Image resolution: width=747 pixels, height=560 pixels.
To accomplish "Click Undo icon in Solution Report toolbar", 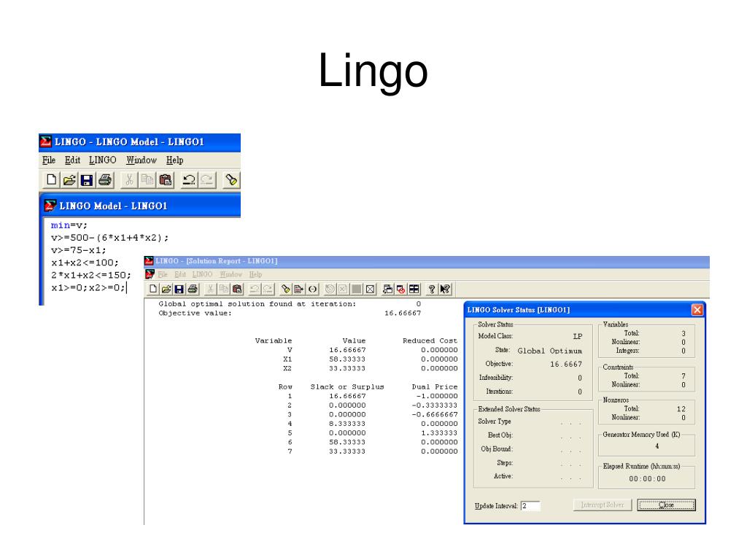I will [255, 289].
